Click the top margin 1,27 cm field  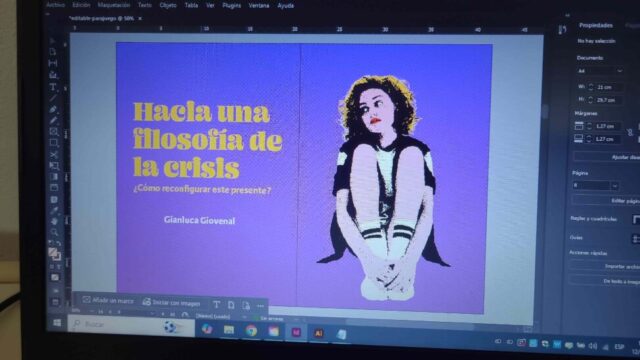pyautogui.click(x=608, y=127)
